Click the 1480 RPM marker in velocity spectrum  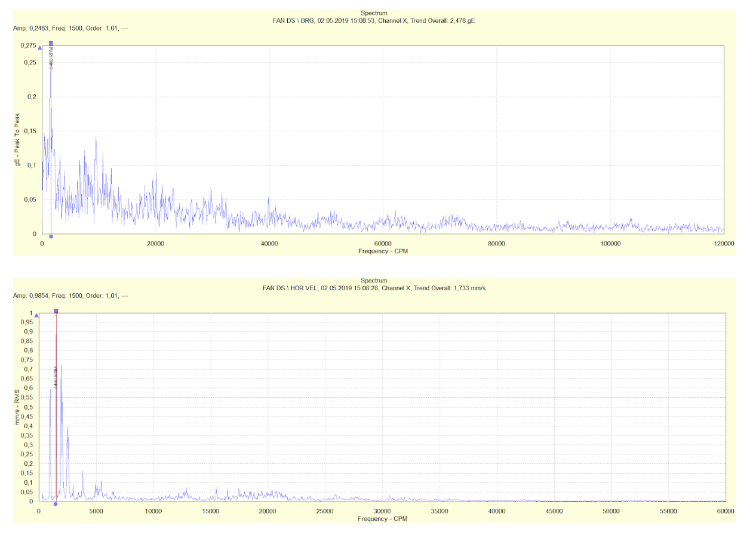tap(55, 377)
